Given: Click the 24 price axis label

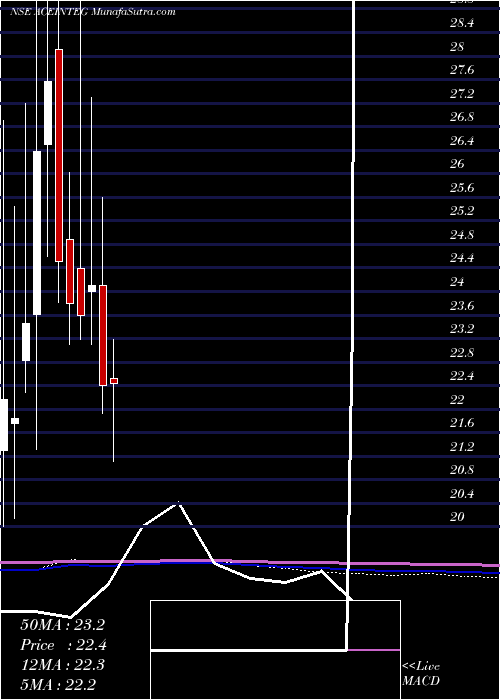Looking at the screenshot, I should pos(457,282).
